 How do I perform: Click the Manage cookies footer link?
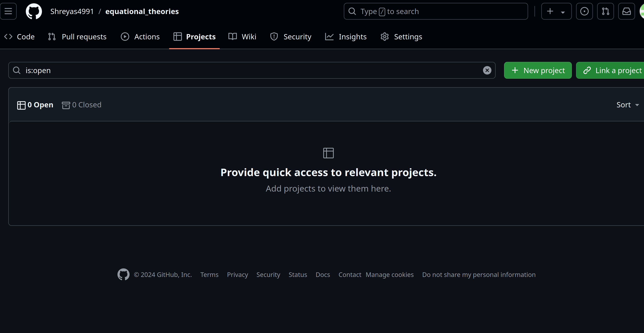[389, 275]
